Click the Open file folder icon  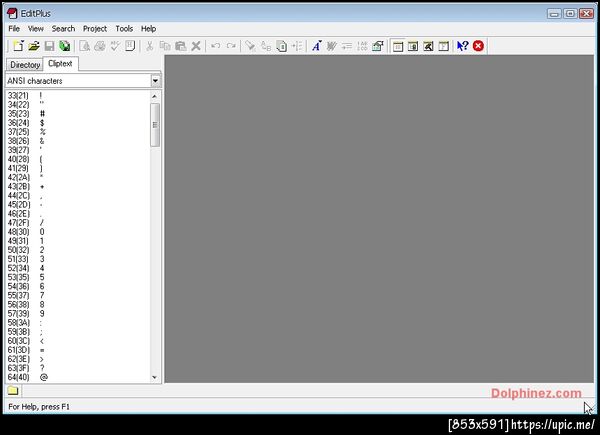[x=34, y=46]
